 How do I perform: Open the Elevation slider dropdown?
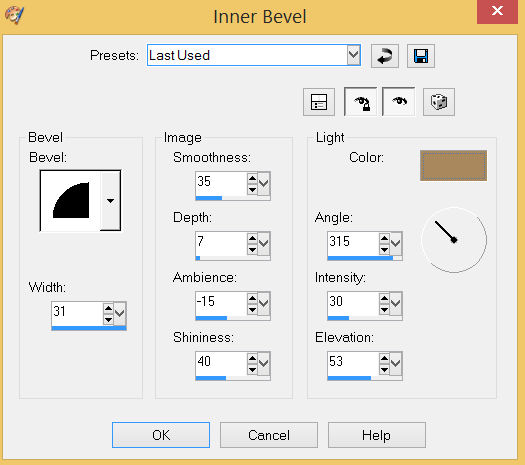coord(396,363)
